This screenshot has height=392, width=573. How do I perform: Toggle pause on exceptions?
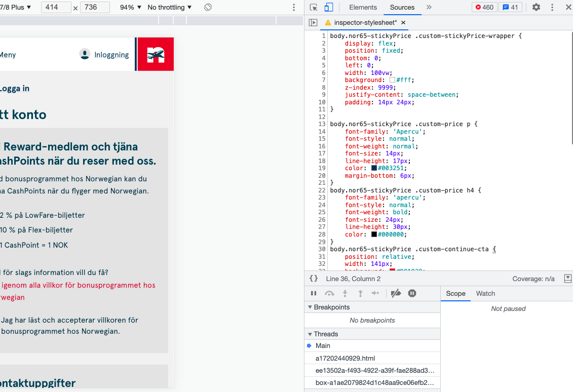point(412,293)
